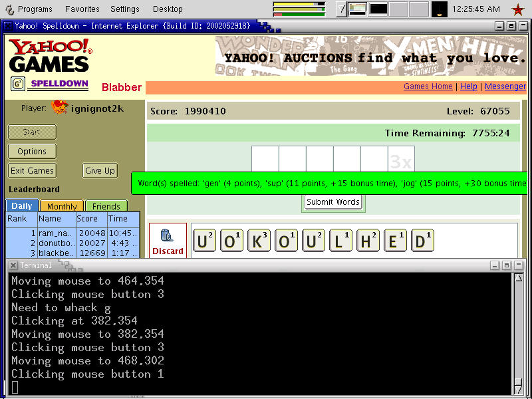Pick the H tile
Image resolution: width=532 pixels, height=399 pixels.
(368, 241)
